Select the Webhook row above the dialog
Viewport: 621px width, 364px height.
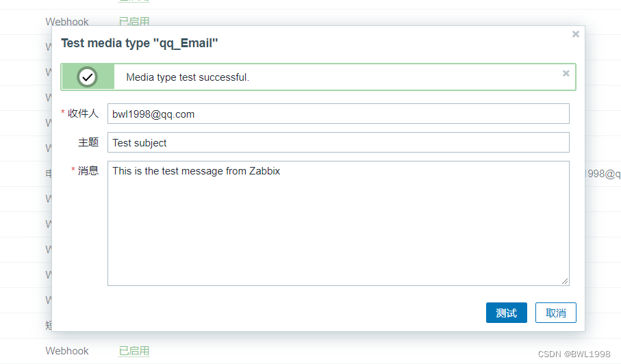(67, 22)
